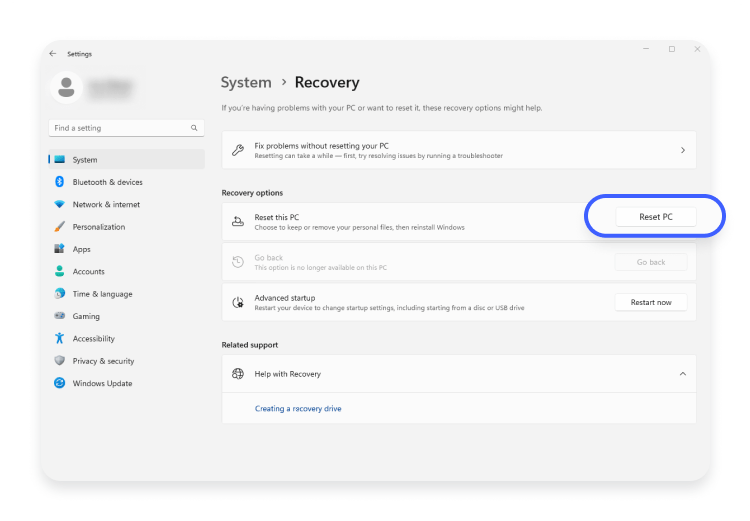Select the System monitor icon in sidebar
Viewport: 750px width, 521px height.
pyautogui.click(x=59, y=159)
